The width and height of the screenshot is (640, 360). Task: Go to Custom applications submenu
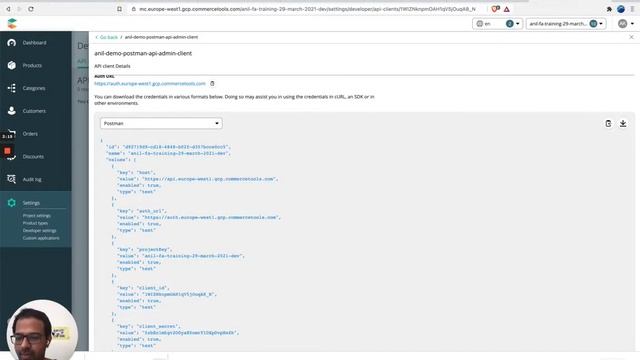41,238
